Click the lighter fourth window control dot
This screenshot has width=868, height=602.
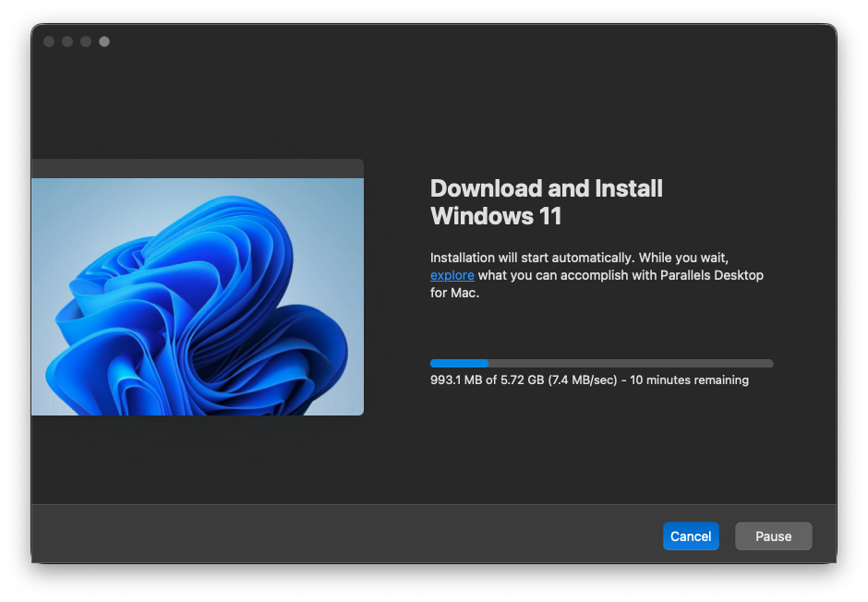pyautogui.click(x=104, y=42)
